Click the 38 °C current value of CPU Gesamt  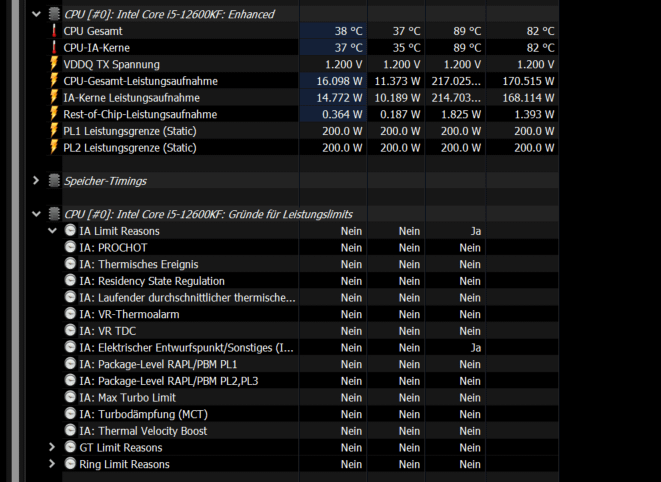348,31
